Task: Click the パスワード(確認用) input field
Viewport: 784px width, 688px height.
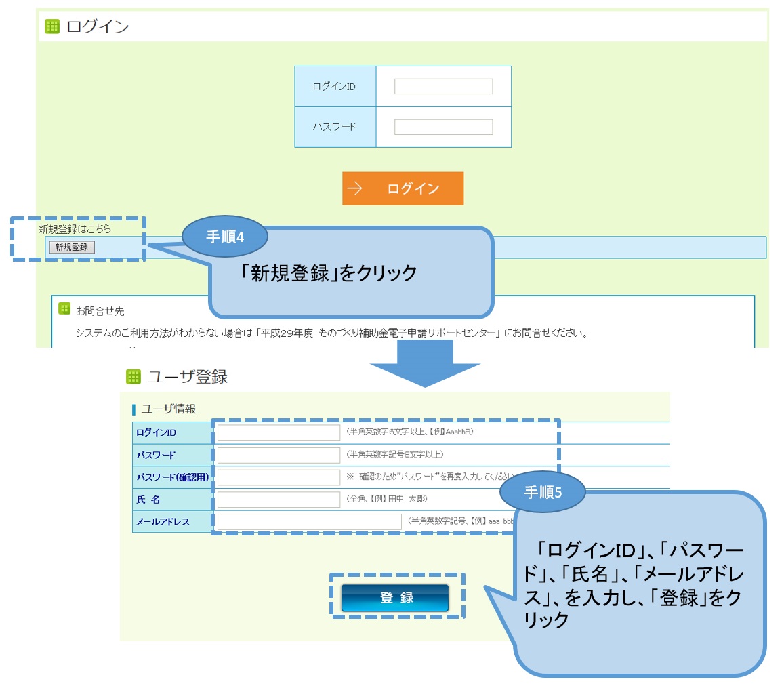Action: click(x=278, y=477)
